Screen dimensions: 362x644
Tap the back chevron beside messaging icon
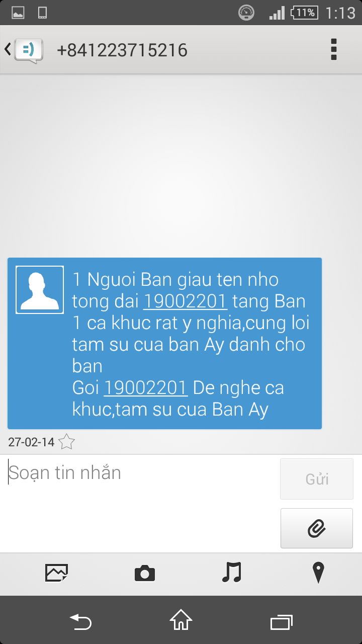tap(8, 49)
